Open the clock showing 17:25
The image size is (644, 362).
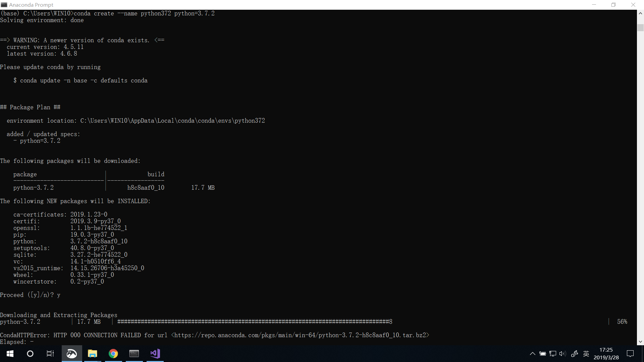click(606, 354)
